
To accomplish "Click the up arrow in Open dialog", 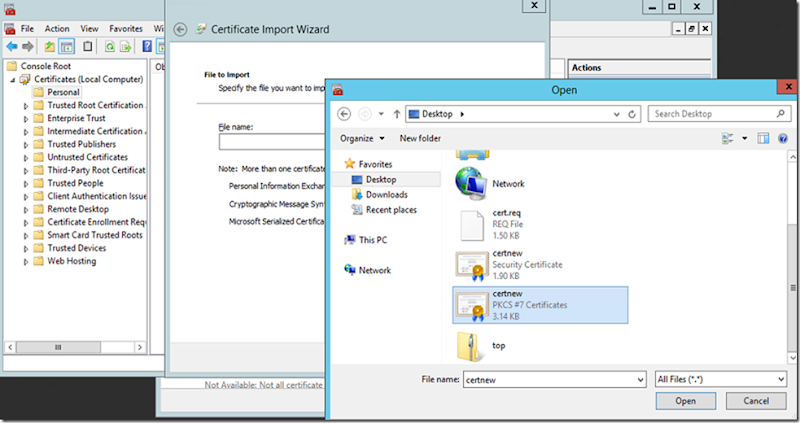I will 396,114.
